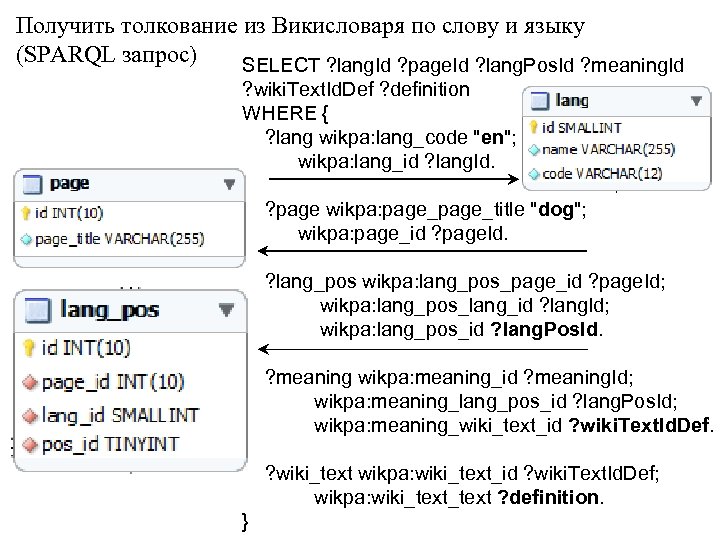Click the WHERE { line

(x=285, y=113)
